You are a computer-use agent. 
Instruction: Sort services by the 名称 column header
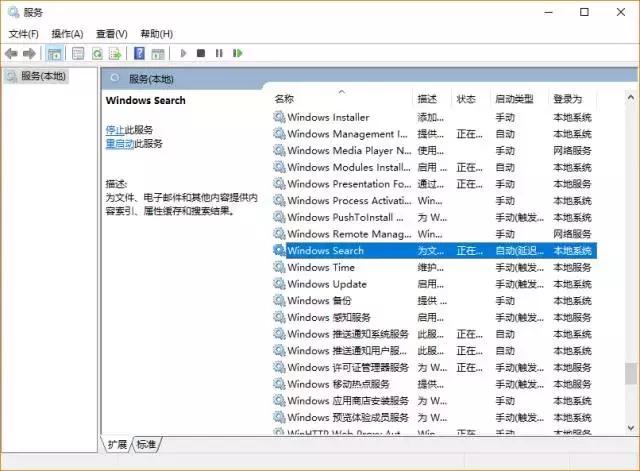coord(285,99)
